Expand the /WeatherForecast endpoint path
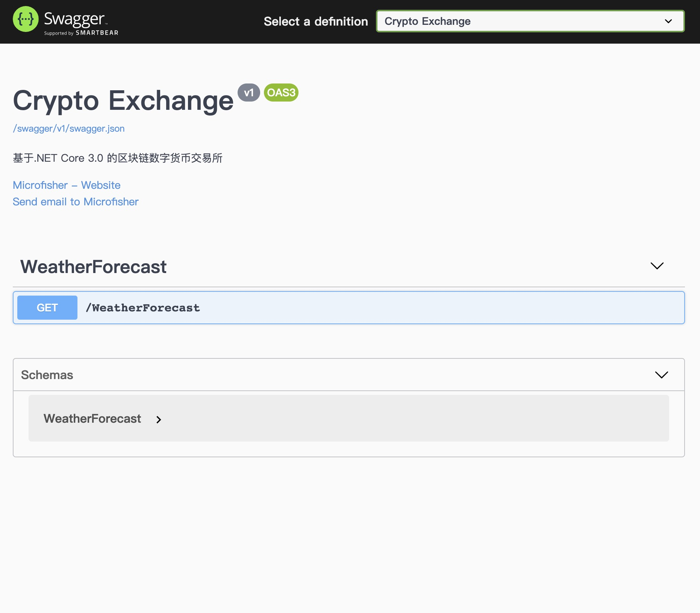 click(x=143, y=308)
